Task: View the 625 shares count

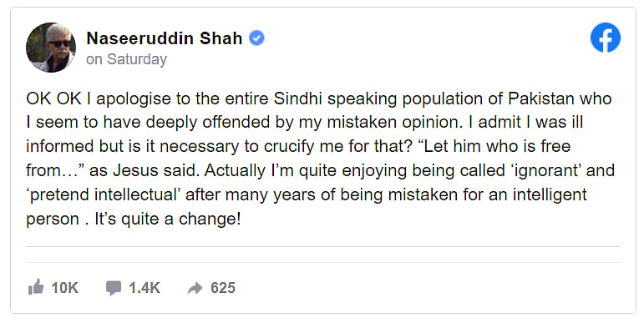Action: tap(223, 288)
